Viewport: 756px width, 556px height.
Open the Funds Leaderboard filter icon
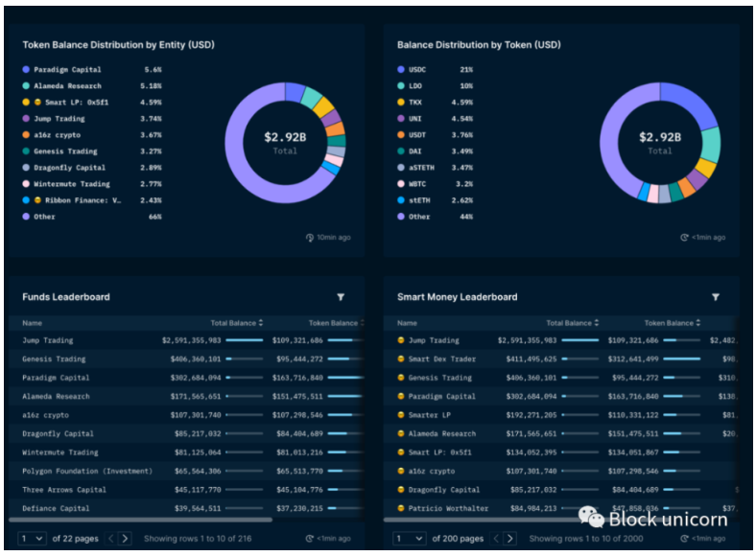(341, 297)
